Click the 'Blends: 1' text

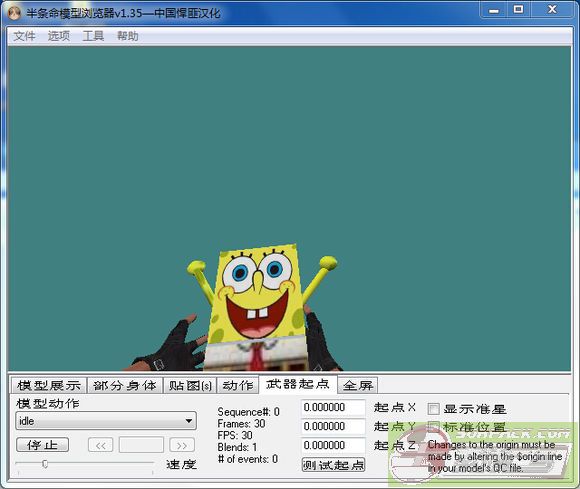pyautogui.click(x=237, y=447)
